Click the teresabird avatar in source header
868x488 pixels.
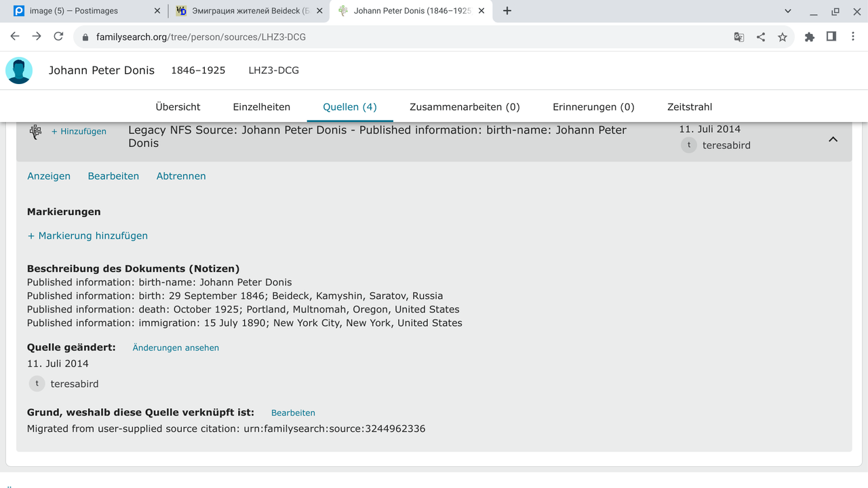pyautogui.click(x=689, y=145)
